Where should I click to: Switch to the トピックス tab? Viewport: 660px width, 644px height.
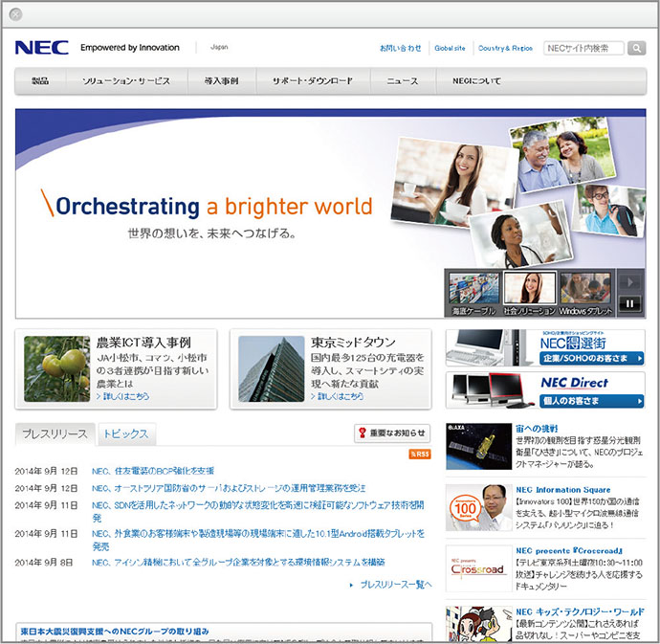tap(126, 433)
